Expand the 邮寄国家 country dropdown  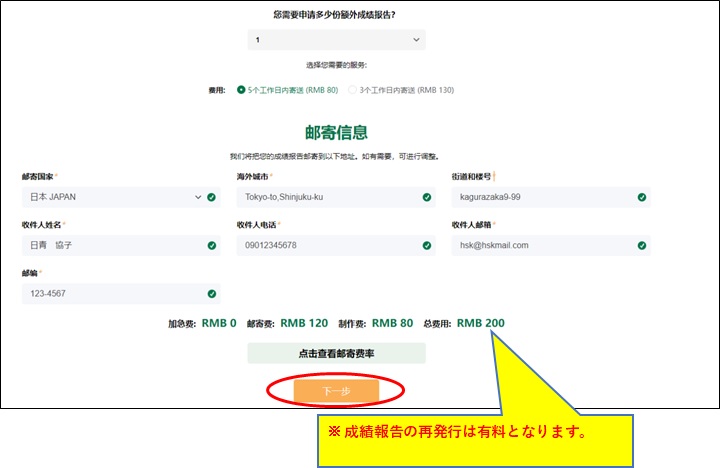click(x=110, y=197)
